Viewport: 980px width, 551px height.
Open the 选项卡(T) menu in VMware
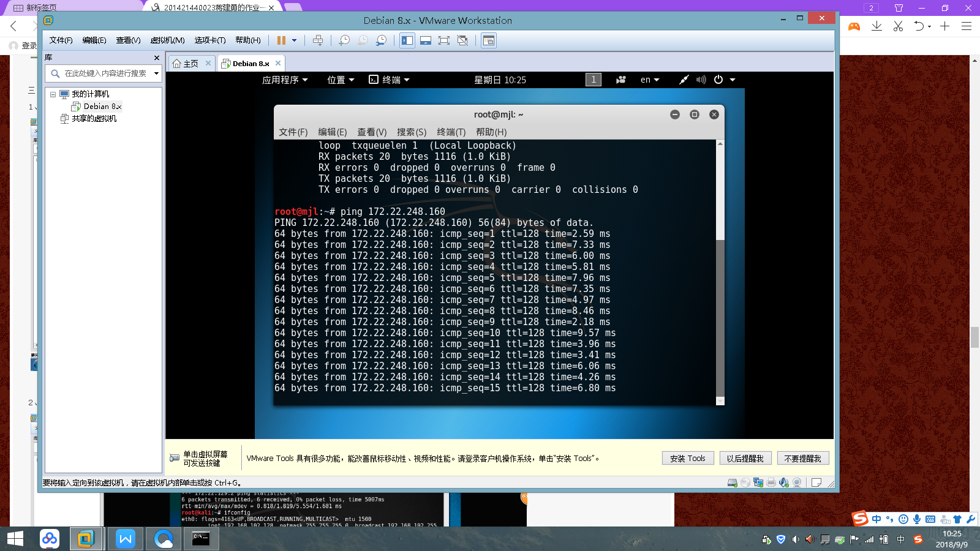click(x=210, y=40)
